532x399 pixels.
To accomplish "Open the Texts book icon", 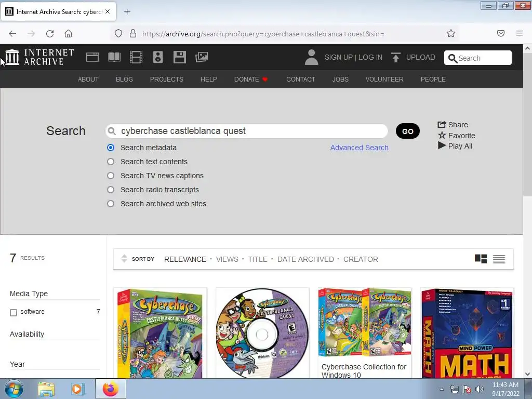I will (114, 57).
